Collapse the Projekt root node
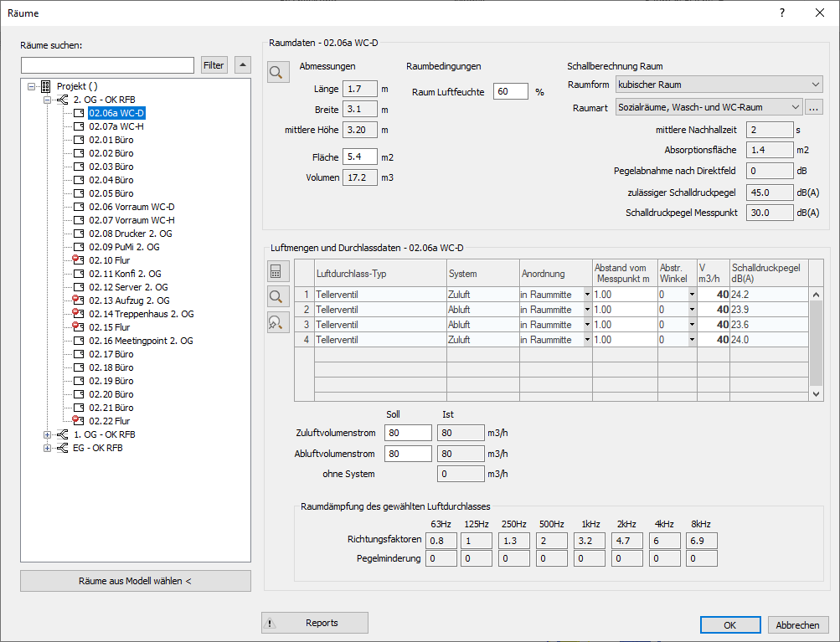This screenshot has width=840, height=642. tap(31, 86)
